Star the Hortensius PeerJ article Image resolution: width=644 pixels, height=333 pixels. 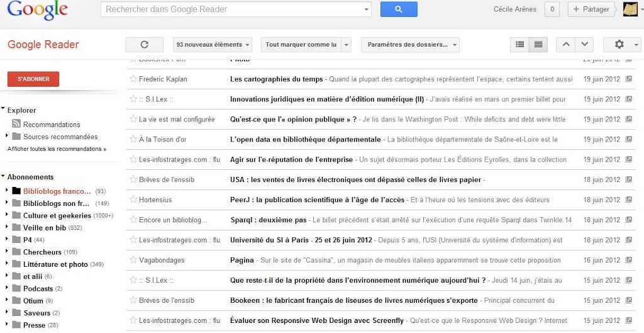click(x=133, y=200)
